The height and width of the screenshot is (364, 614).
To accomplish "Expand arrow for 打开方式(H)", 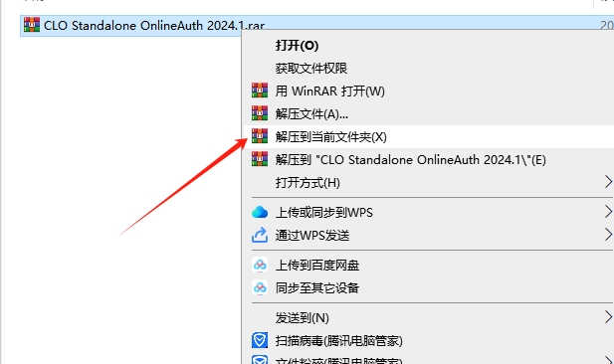I will click(x=608, y=182).
